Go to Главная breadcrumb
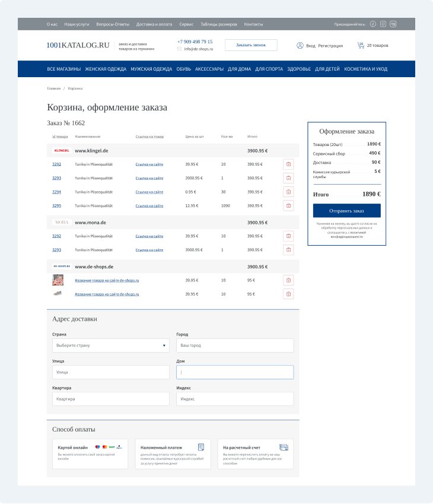Viewport: 433px width, 504px height. [x=53, y=88]
